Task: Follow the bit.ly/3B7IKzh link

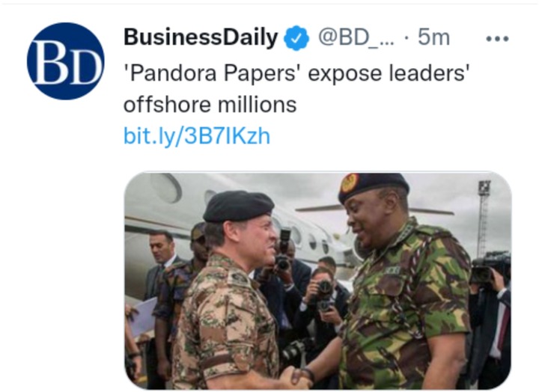Action: click(197, 136)
